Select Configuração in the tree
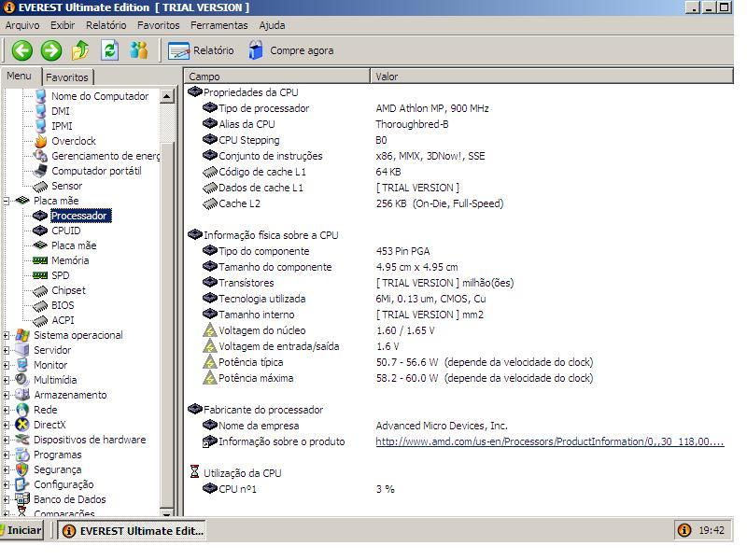This screenshot has height=560, width=747. coord(63,484)
